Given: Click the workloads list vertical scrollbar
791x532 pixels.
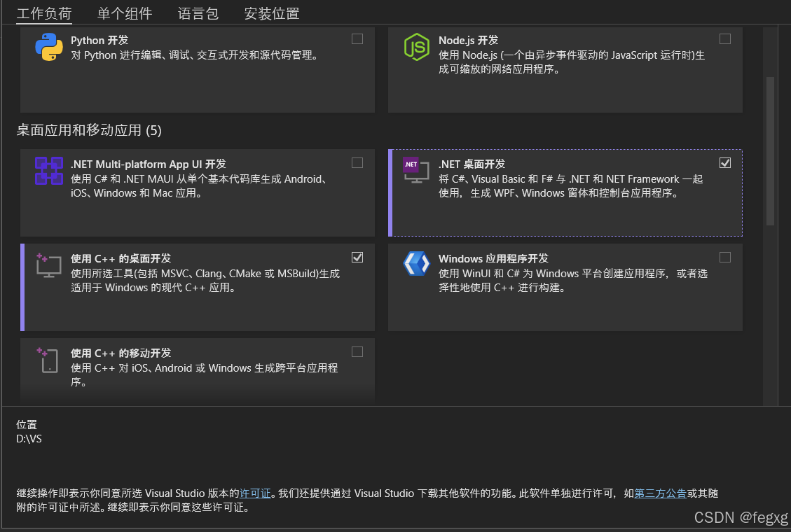Looking at the screenshot, I should (770, 151).
